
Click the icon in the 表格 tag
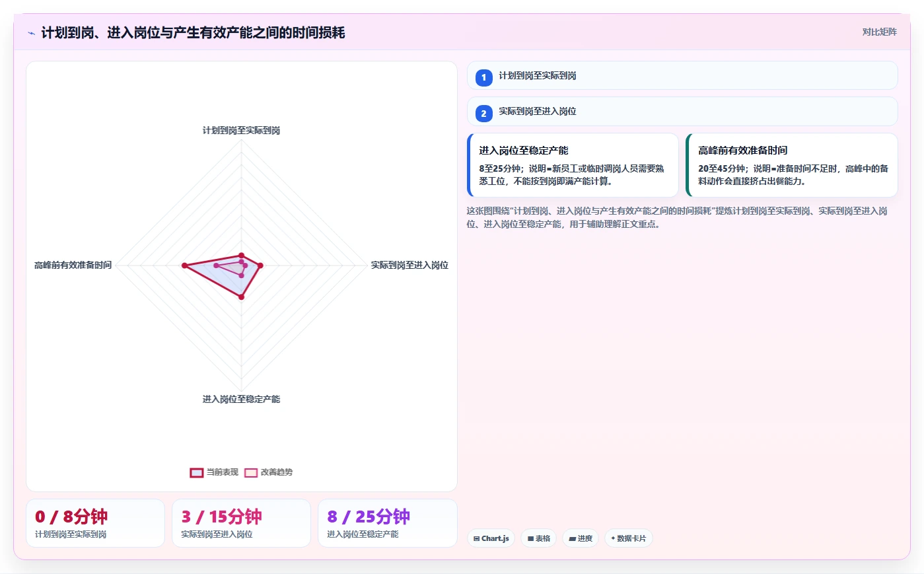pyautogui.click(x=530, y=539)
